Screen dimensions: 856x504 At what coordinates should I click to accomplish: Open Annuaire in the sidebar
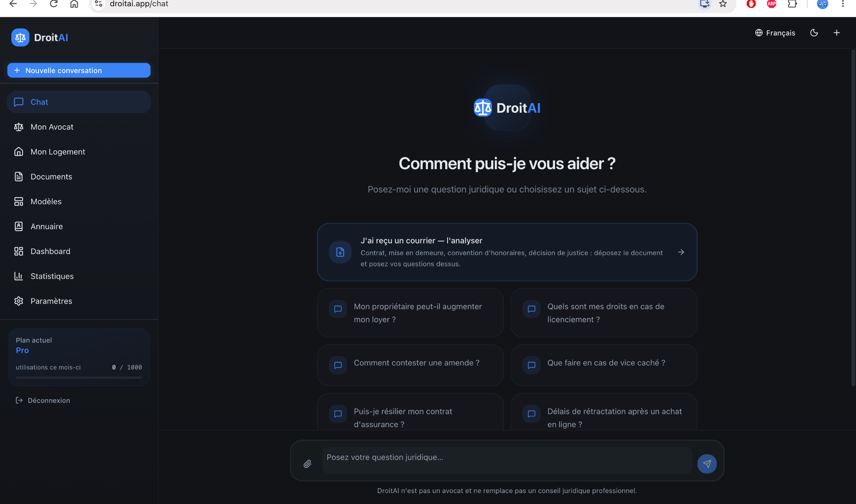coord(79,226)
